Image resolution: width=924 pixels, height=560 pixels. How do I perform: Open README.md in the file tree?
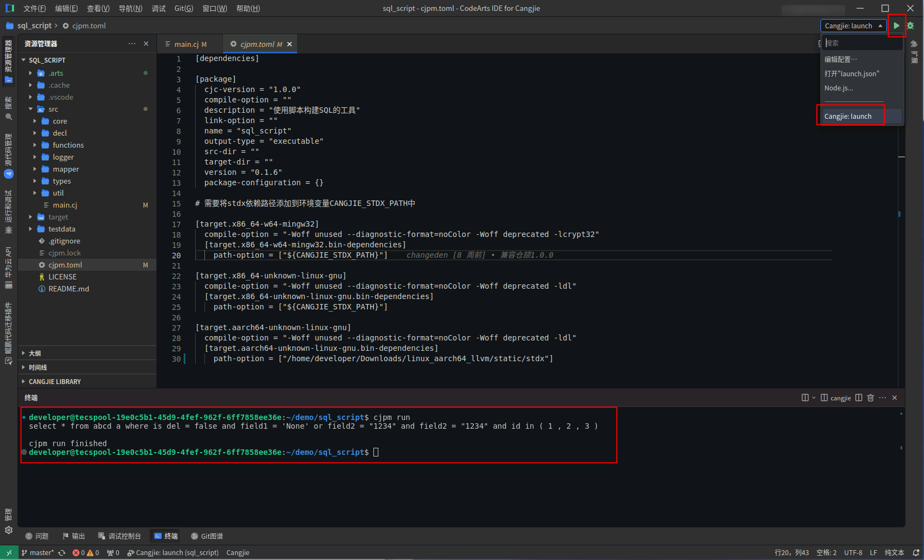68,289
